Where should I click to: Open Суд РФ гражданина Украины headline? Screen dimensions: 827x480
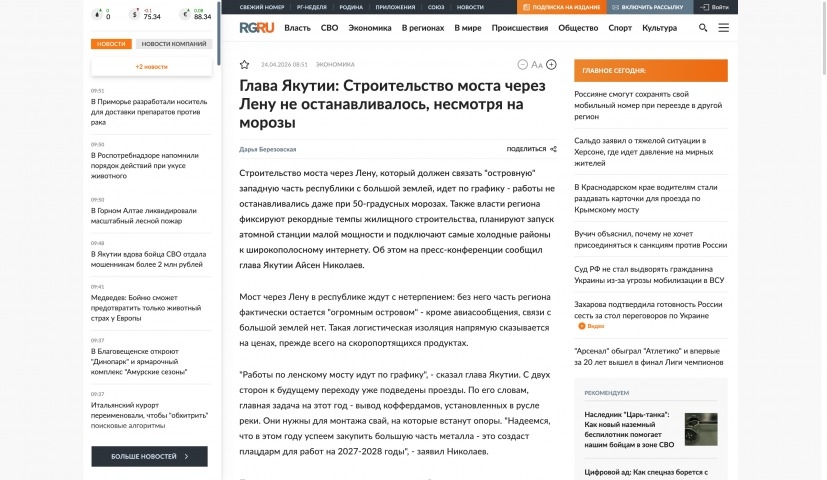pos(649,275)
